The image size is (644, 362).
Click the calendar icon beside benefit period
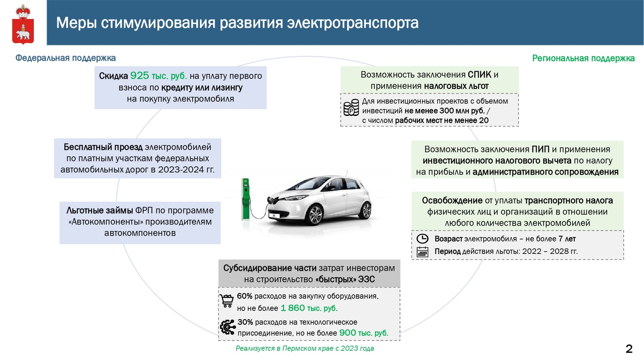(x=422, y=252)
